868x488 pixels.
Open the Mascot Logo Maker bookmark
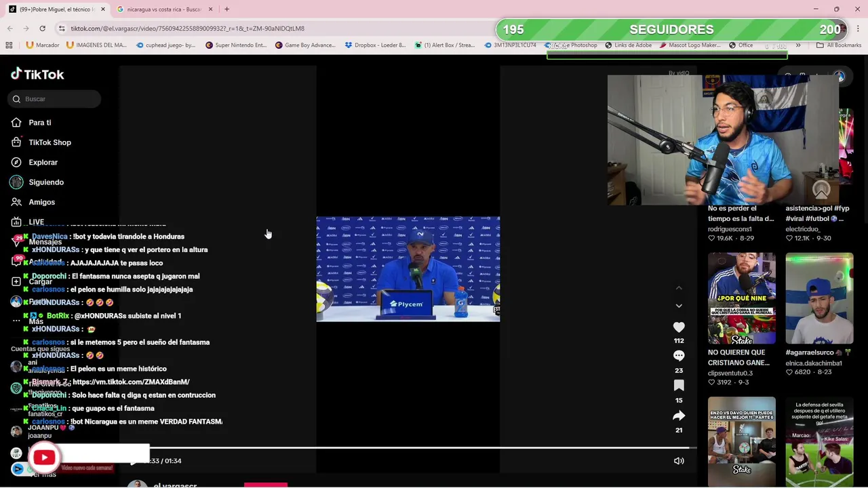click(690, 45)
